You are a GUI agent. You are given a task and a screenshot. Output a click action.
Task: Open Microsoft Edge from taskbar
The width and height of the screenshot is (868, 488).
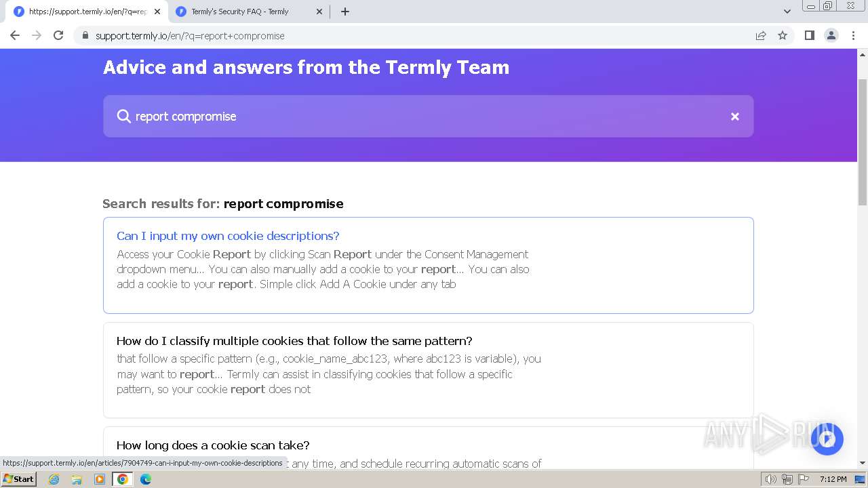(x=146, y=479)
